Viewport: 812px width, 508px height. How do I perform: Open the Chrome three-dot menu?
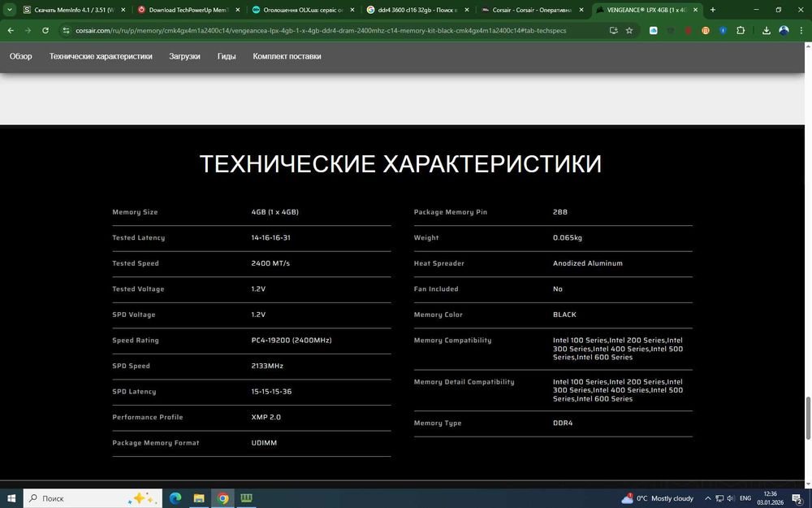pos(801,31)
